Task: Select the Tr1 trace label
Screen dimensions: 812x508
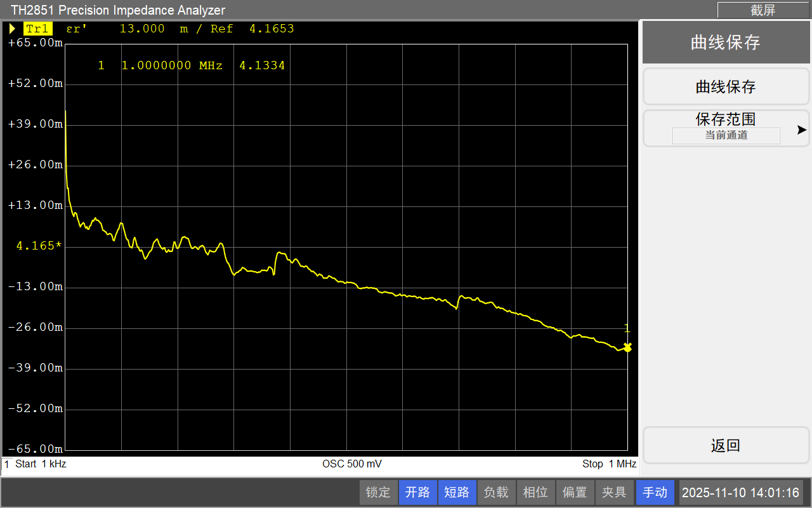Action: 37,29
